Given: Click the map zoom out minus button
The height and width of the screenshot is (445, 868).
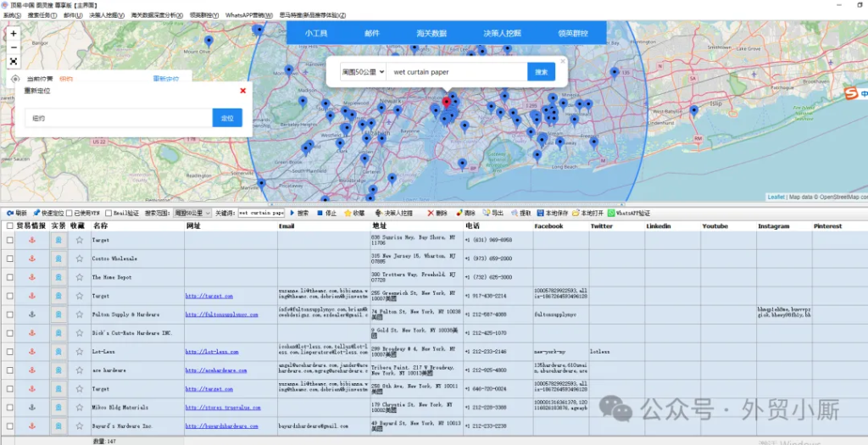Looking at the screenshot, I should point(14,47).
